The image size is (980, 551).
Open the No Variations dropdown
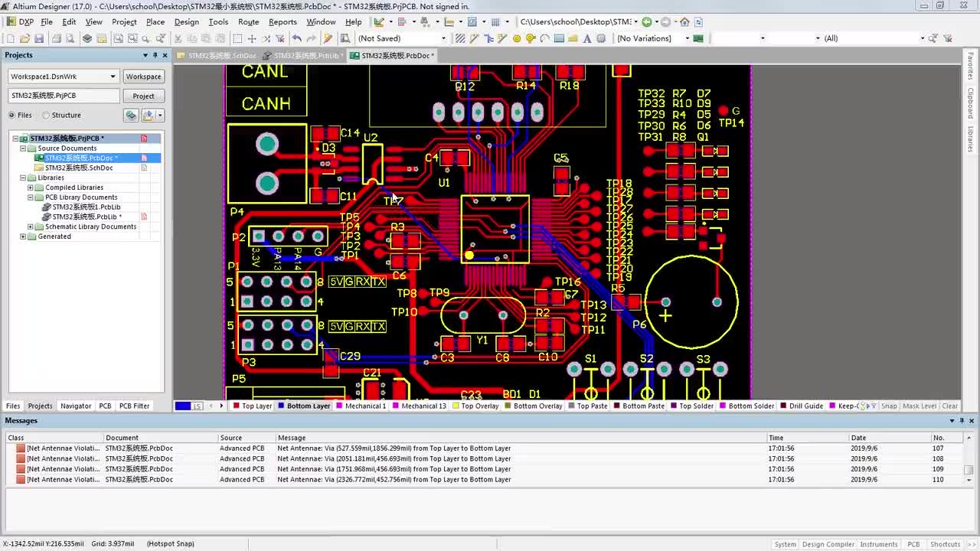point(687,38)
